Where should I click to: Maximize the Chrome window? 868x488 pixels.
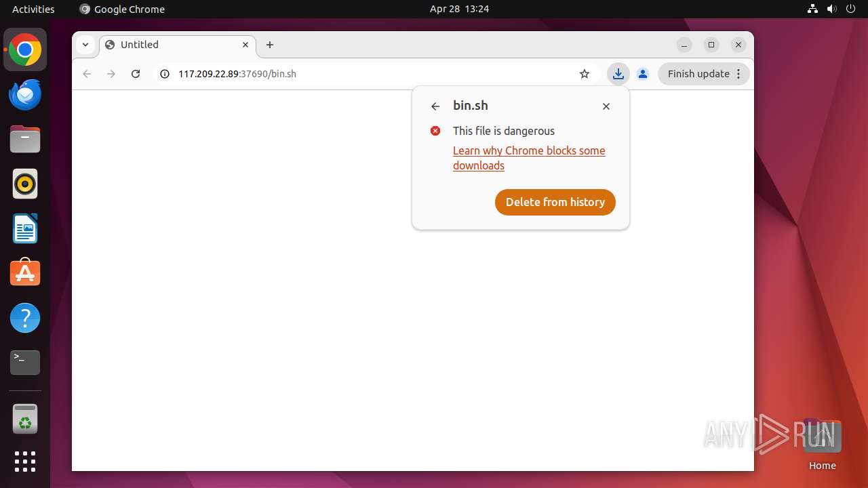point(711,45)
